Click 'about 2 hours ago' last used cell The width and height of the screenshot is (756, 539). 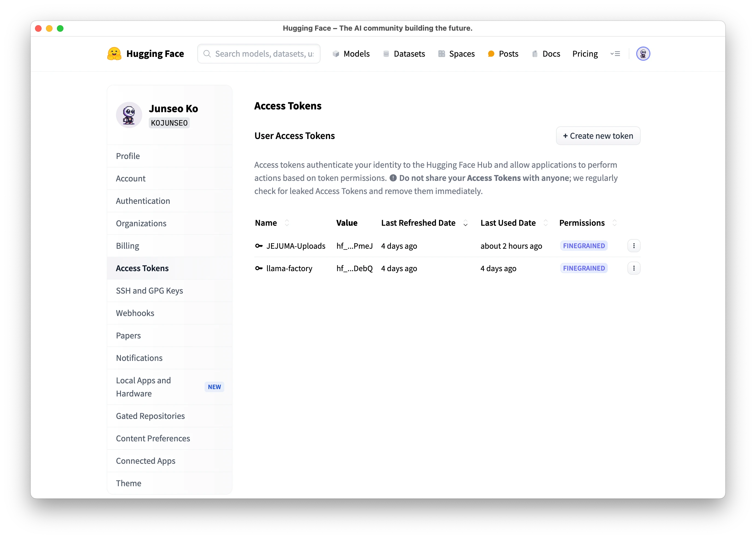click(x=511, y=246)
